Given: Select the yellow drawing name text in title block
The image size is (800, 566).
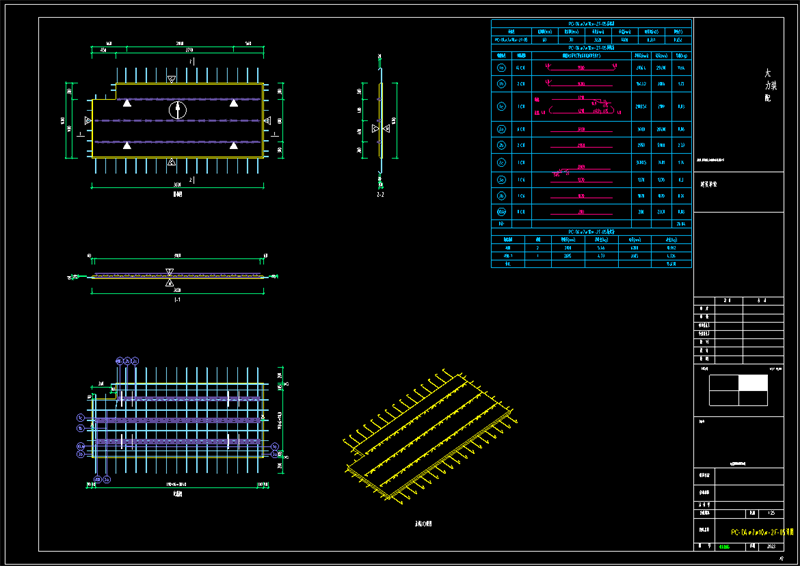Looking at the screenshot, I should (x=762, y=532).
